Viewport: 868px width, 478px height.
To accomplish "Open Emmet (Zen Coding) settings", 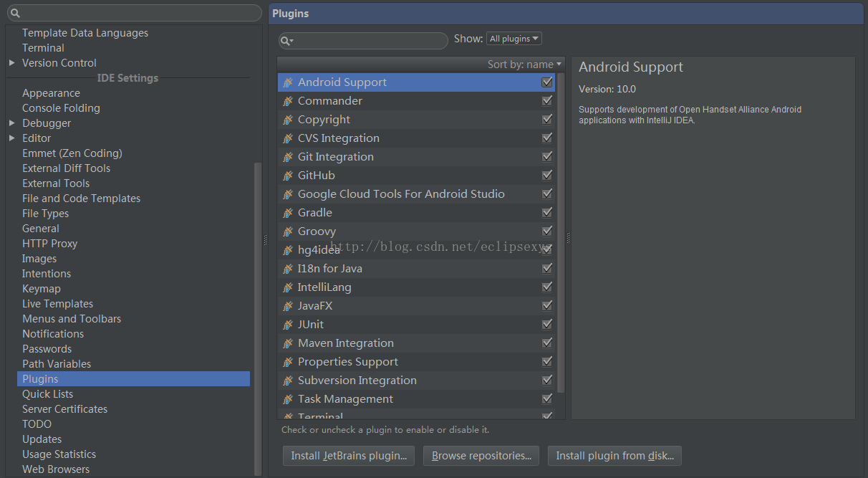I will [72, 153].
